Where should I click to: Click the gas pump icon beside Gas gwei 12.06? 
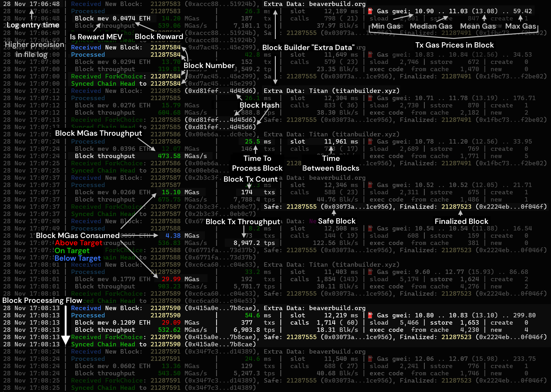tap(371, 359)
